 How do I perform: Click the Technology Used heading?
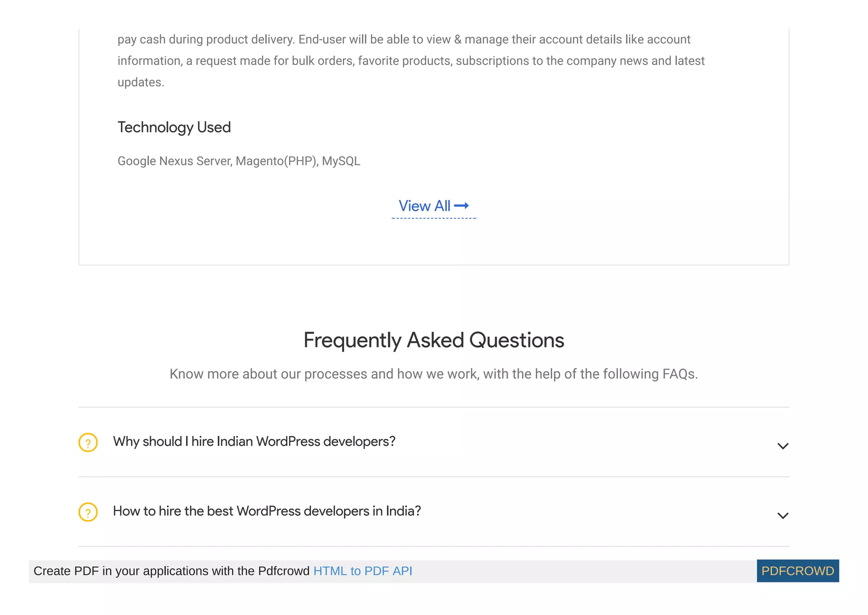174,127
